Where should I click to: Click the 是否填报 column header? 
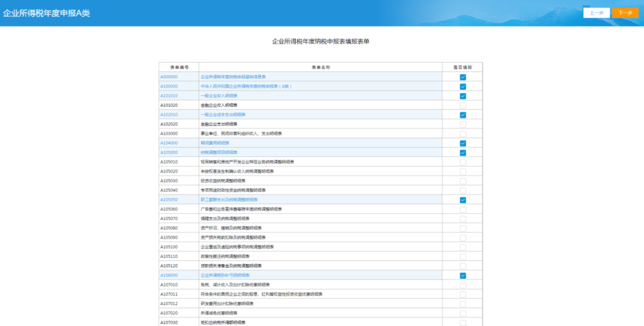[463, 67]
